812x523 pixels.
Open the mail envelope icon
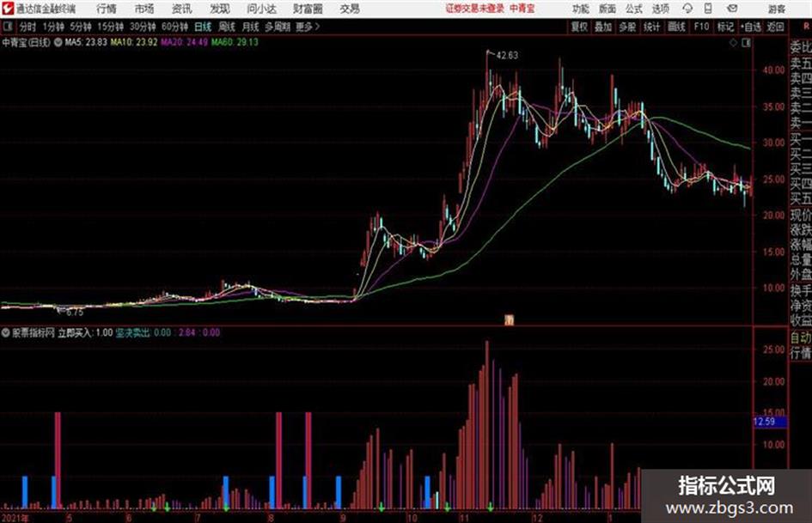coord(732,9)
